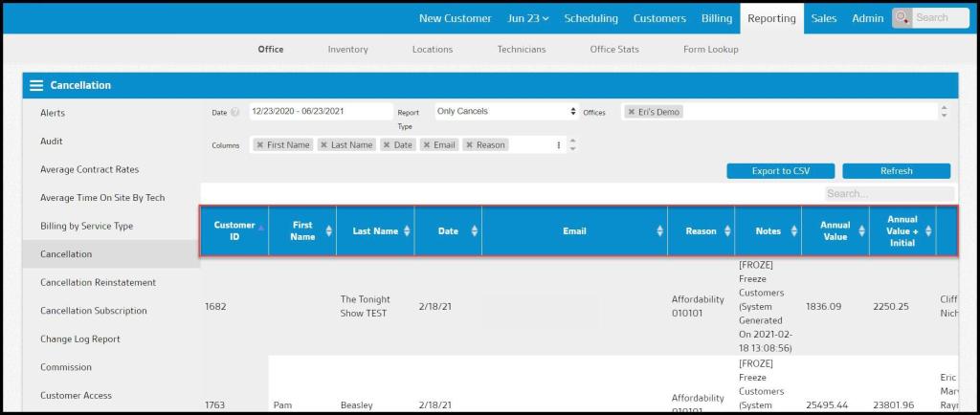
Task: Click the customer search magnifier icon
Action: [902, 18]
